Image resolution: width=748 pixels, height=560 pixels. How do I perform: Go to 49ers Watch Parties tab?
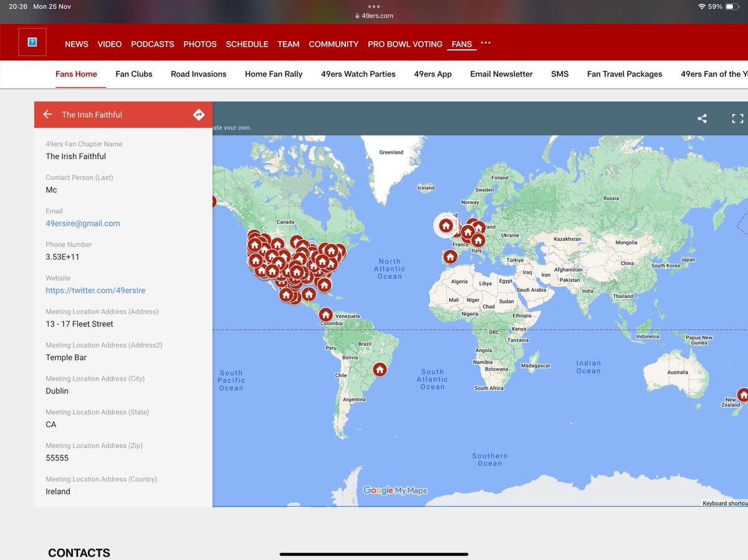pos(358,74)
